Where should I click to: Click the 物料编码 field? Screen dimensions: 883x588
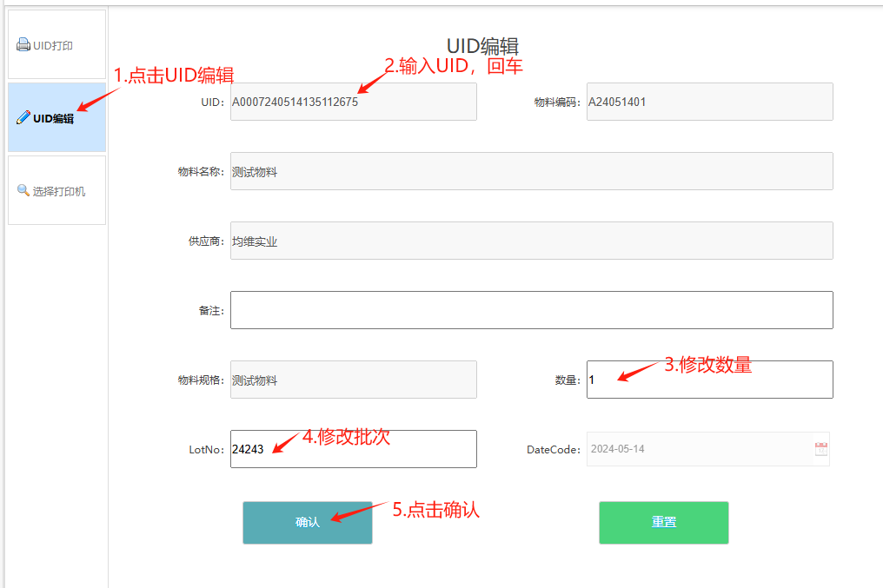pos(709,102)
